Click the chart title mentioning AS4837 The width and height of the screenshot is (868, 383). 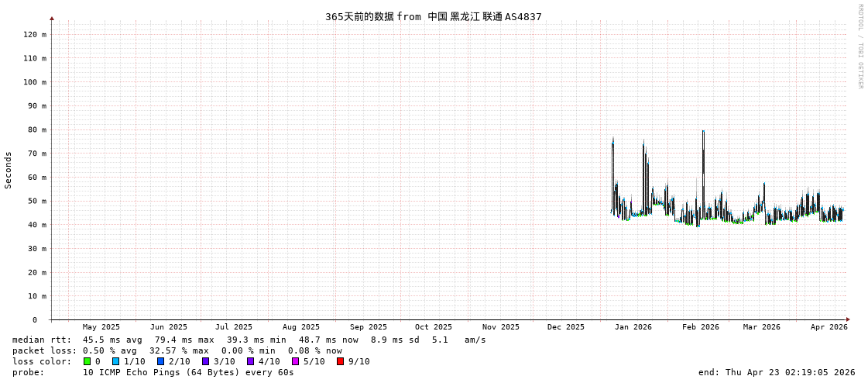tap(433, 16)
